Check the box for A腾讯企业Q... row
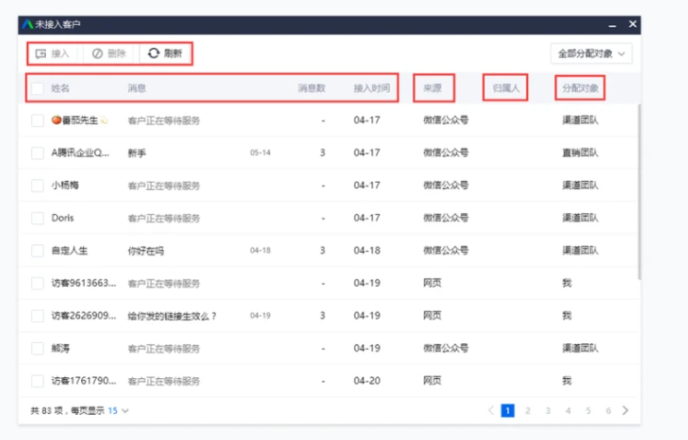Image resolution: width=688 pixels, height=440 pixels. (37, 153)
